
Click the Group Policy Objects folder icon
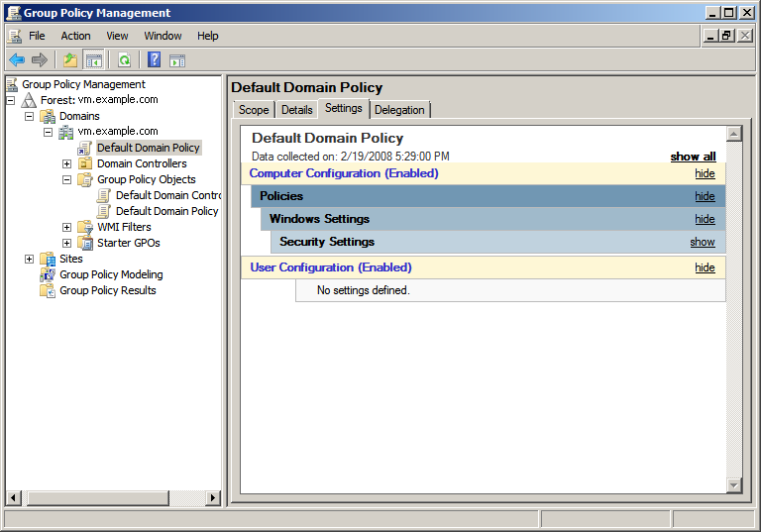coord(85,179)
